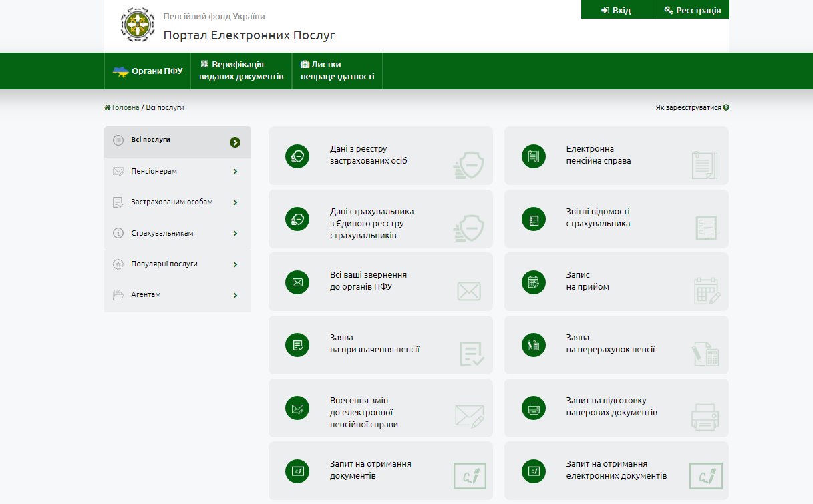Viewport: 813px width, 504px height.
Task: Select Популярні послуги in the sidebar
Action: coord(178,264)
